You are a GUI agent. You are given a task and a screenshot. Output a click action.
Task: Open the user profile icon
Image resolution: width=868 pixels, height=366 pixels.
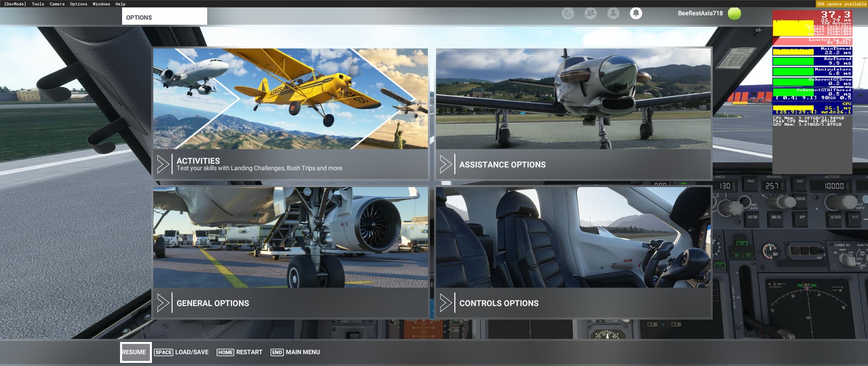pos(613,14)
